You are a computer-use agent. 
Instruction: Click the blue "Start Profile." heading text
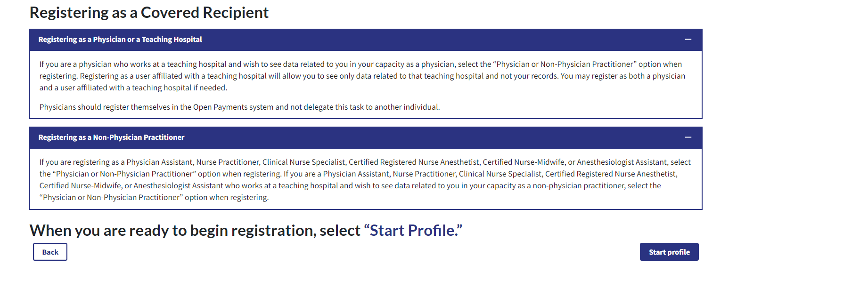[x=413, y=231]
